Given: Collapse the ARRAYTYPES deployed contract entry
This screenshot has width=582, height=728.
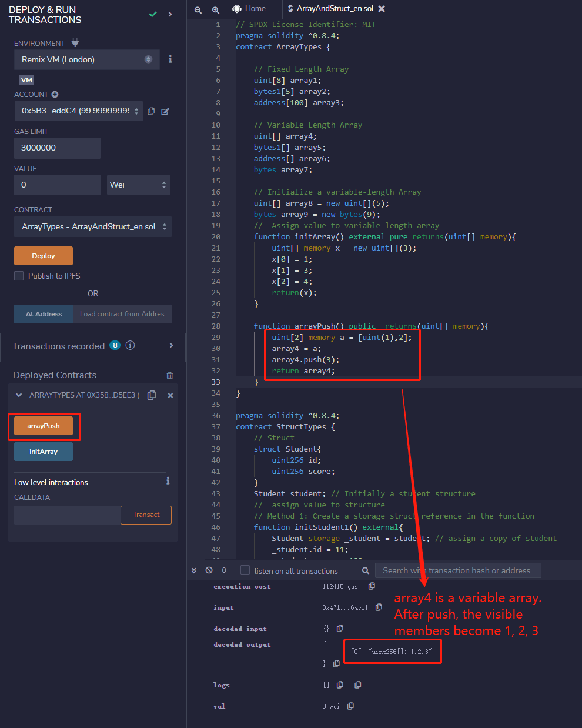Looking at the screenshot, I should [19, 395].
